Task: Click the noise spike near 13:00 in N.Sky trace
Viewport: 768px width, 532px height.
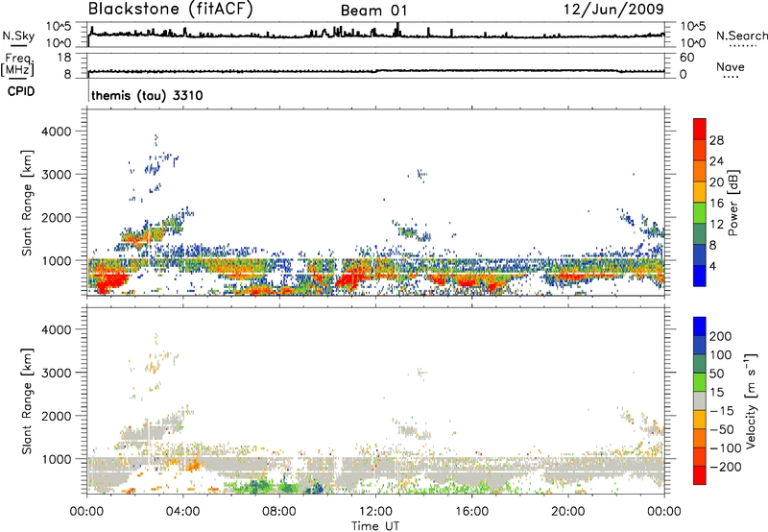Action: pyautogui.click(x=397, y=29)
